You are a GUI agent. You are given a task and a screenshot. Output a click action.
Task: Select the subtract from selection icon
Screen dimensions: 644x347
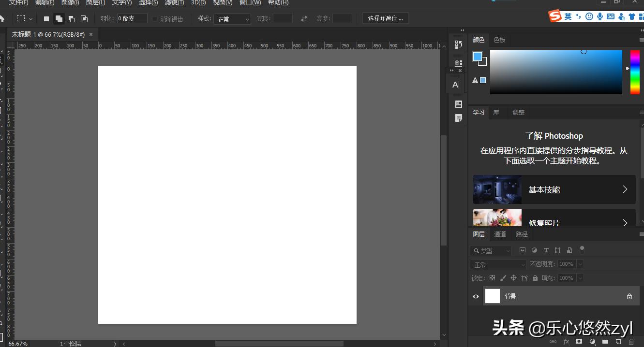coord(72,19)
